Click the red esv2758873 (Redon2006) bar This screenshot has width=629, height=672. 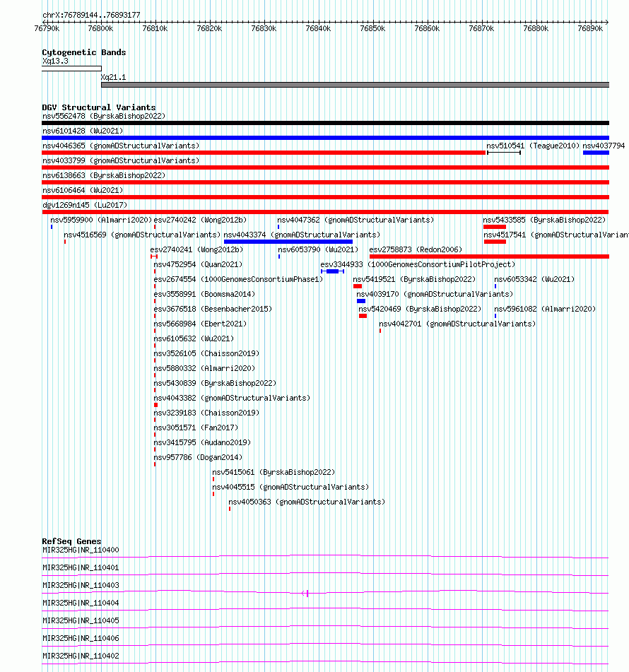click(489, 257)
